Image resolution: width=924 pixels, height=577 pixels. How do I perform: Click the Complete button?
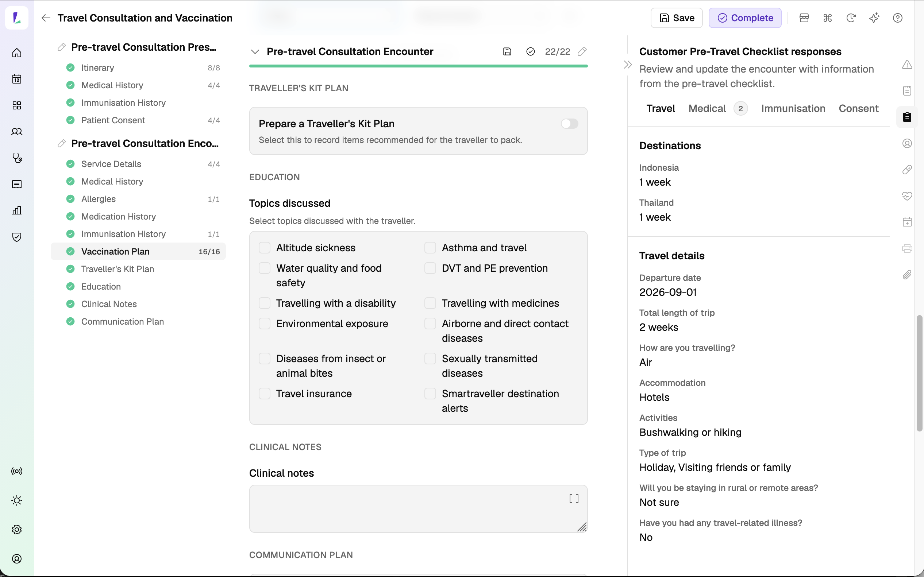coord(745,18)
